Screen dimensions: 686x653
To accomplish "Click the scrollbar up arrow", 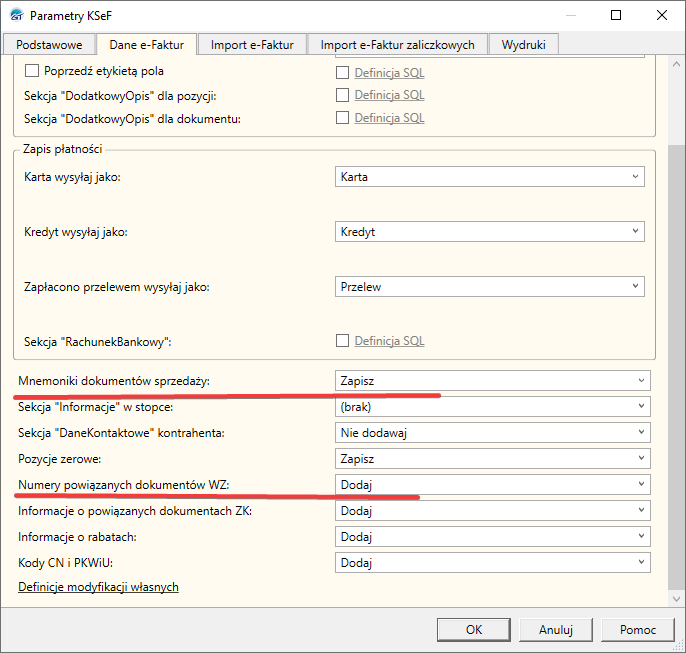I will tap(676, 64).
